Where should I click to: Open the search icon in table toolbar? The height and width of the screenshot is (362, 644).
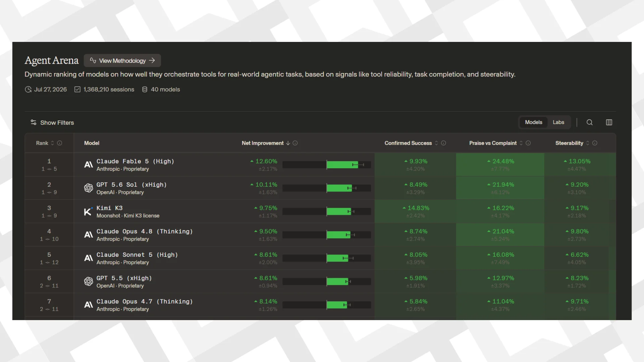(x=589, y=122)
